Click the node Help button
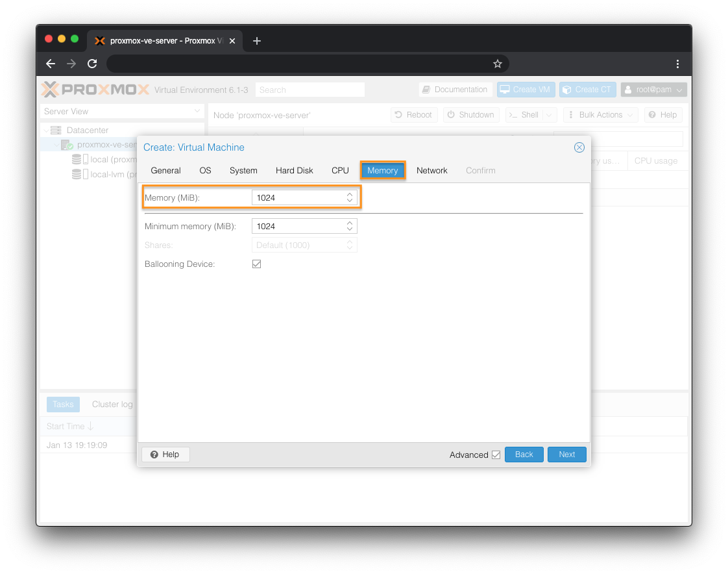The height and width of the screenshot is (574, 728). pos(663,115)
